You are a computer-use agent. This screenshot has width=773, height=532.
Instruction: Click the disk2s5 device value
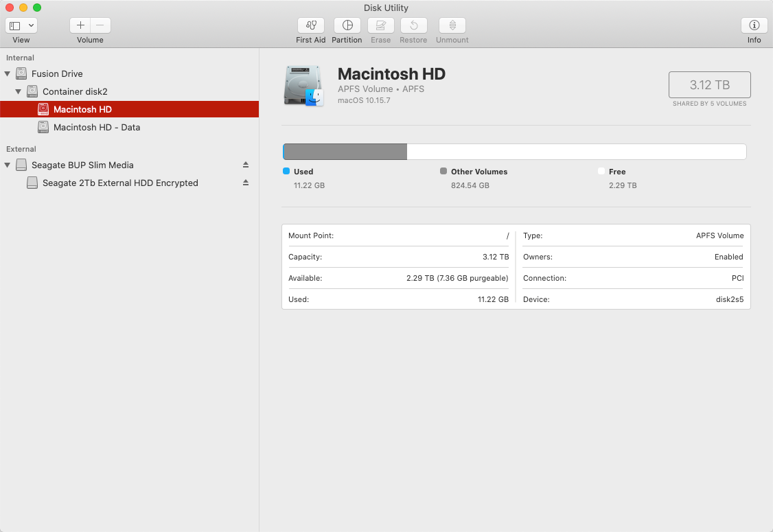(730, 299)
